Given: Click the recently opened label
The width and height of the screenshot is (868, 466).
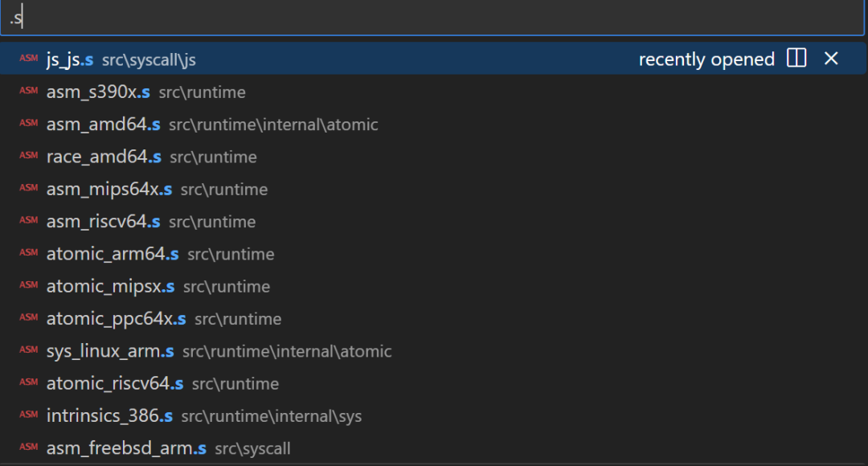Looking at the screenshot, I should click(x=706, y=59).
